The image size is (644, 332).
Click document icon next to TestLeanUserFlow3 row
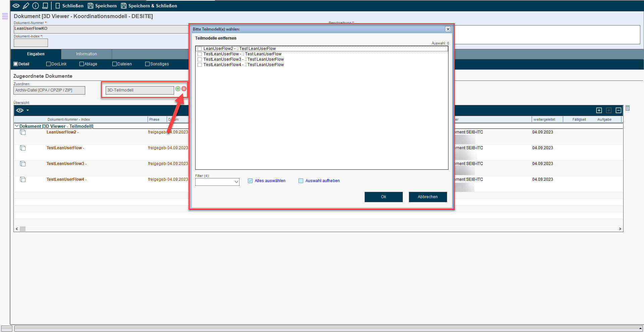(23, 164)
